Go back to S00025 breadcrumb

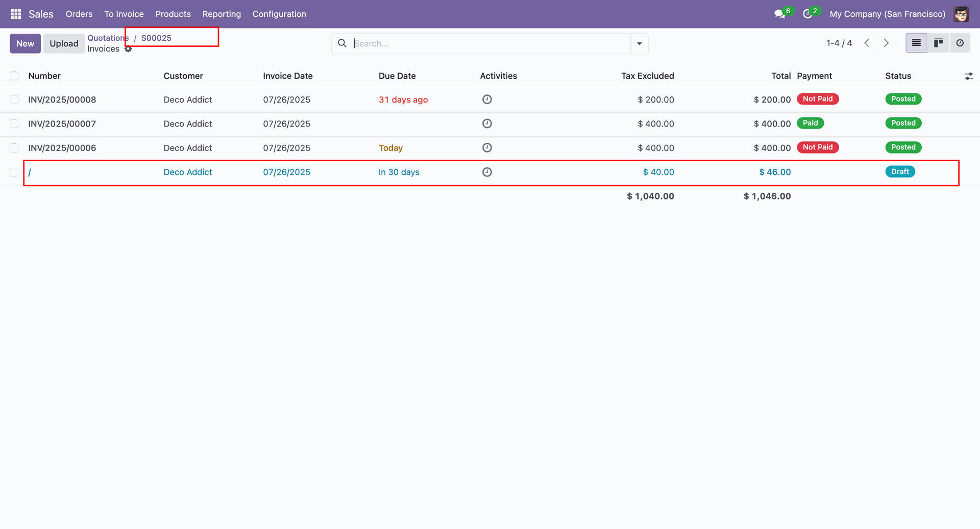(156, 38)
